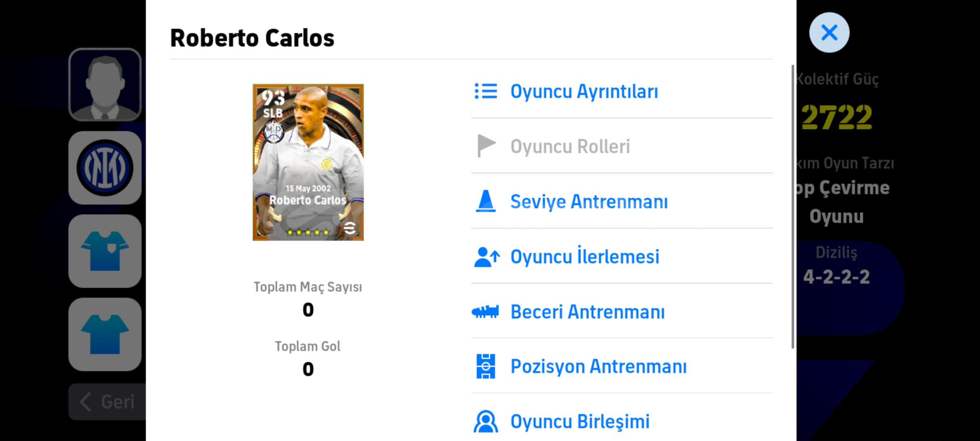Click the boot icon for Beceri Antrenmanı

tap(485, 312)
